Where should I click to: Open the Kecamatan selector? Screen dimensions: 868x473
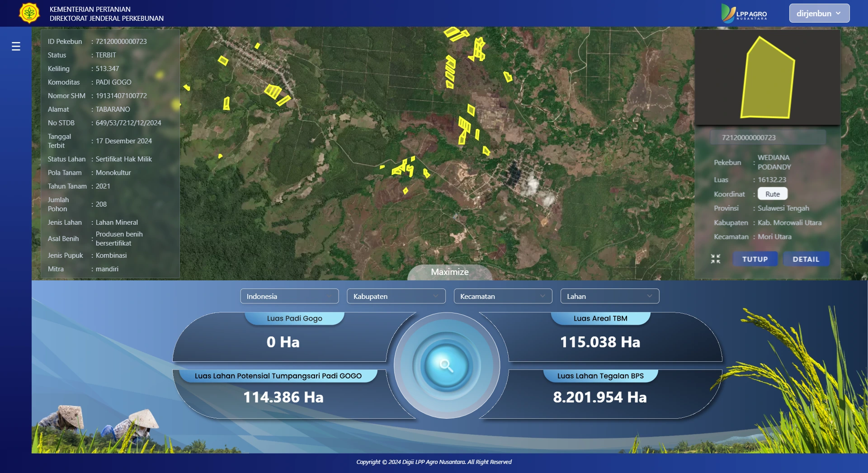[x=503, y=296]
